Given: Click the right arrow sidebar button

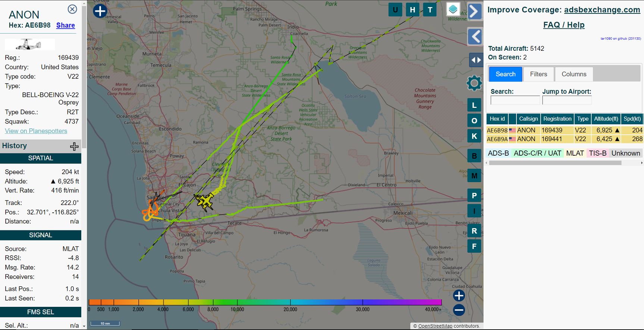Looking at the screenshot, I should pos(475,11).
